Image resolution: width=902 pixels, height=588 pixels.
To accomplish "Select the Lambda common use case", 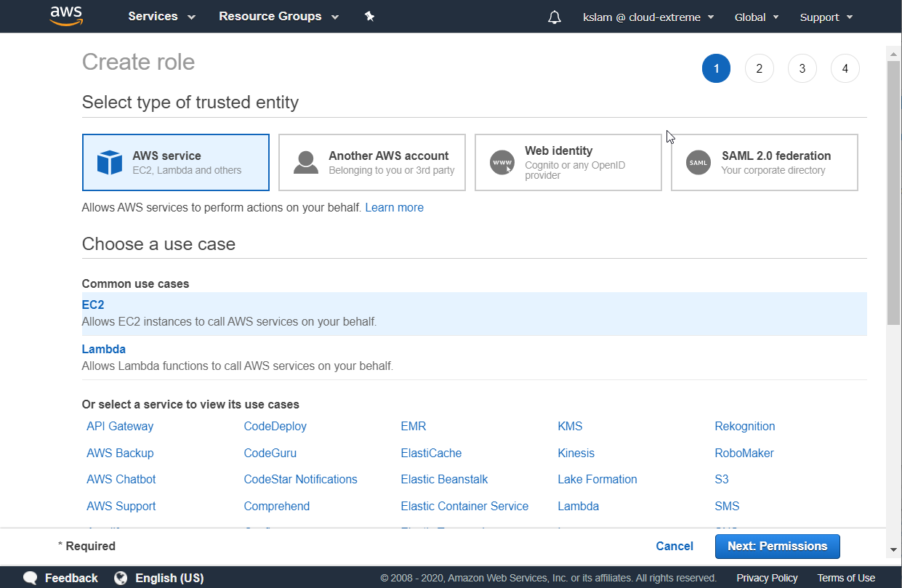I will [475, 358].
